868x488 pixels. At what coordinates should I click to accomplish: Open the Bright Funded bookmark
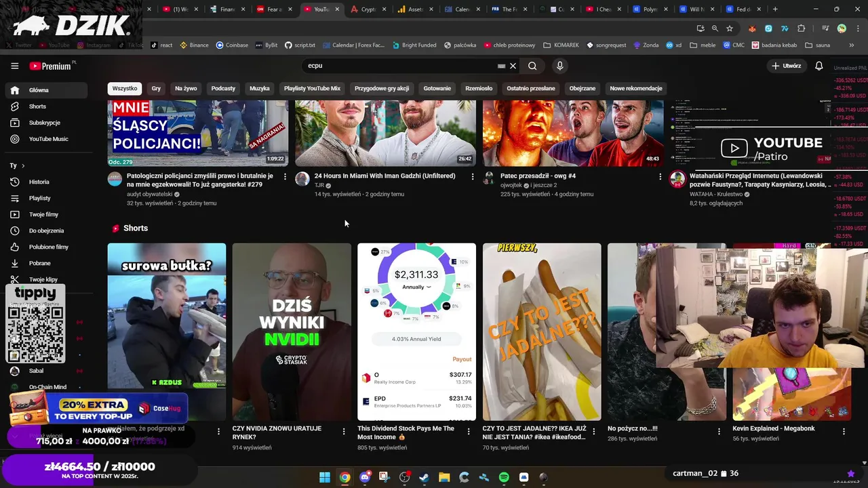click(x=413, y=45)
